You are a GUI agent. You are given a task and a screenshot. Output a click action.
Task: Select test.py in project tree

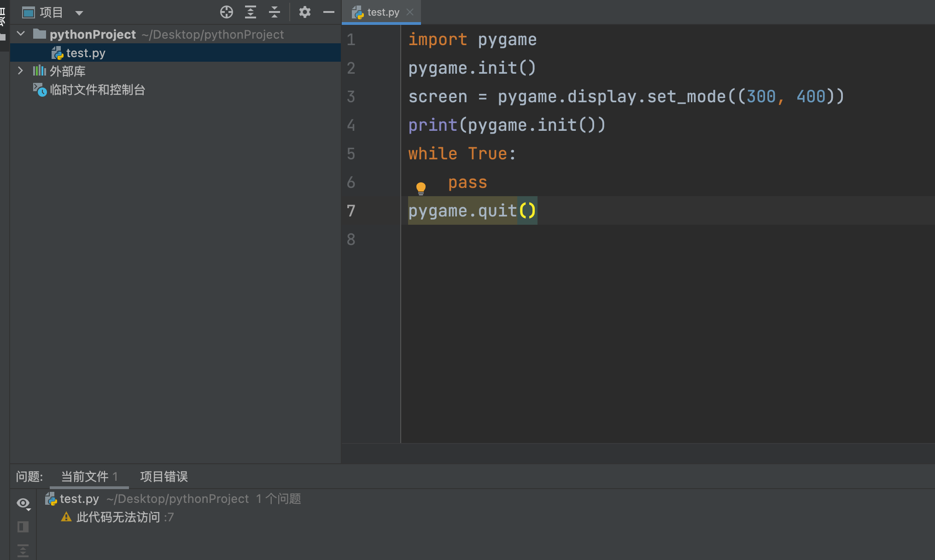175,53
